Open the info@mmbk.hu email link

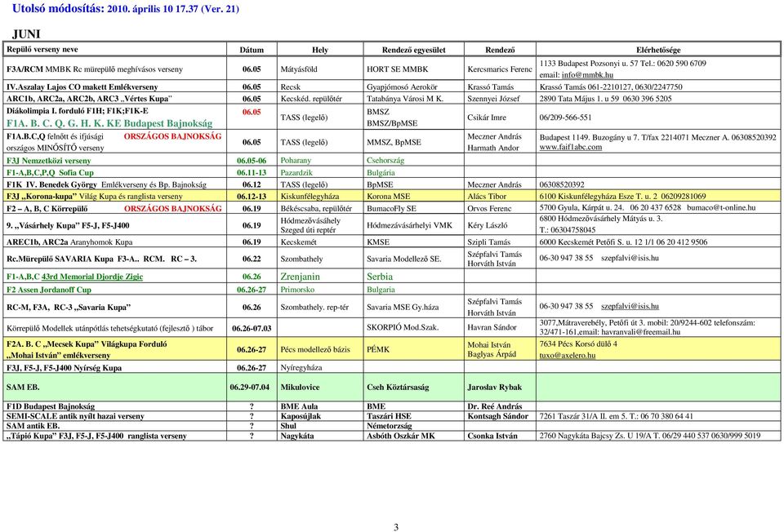tap(587, 75)
